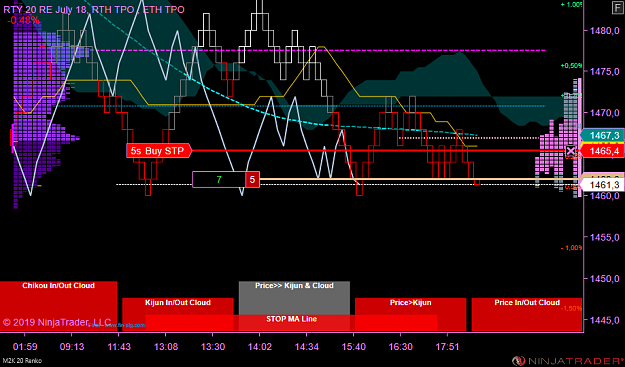
Task: Click the 14:34 time axis label
Action: click(307, 347)
